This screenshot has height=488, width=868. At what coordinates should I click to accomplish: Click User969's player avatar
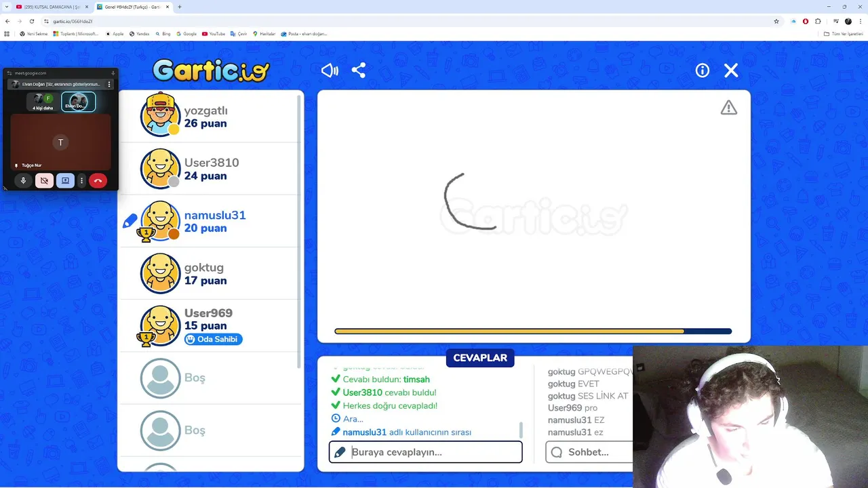point(161,326)
